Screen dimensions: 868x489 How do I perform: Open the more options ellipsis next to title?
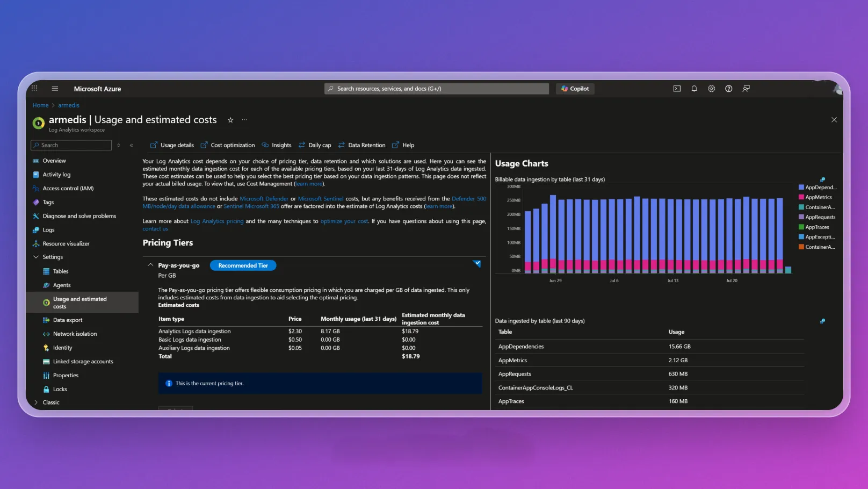244,120
